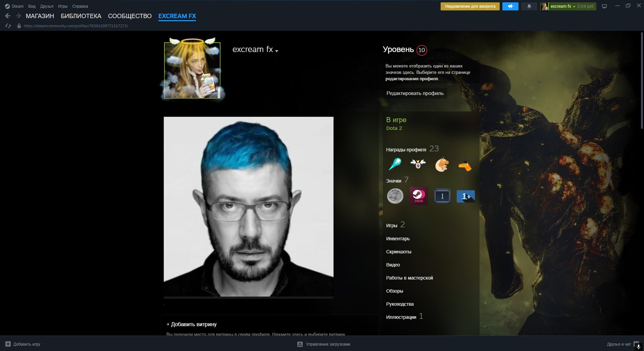The image size is (644, 351).
Task: Open the Руководства link
Action: [400, 304]
